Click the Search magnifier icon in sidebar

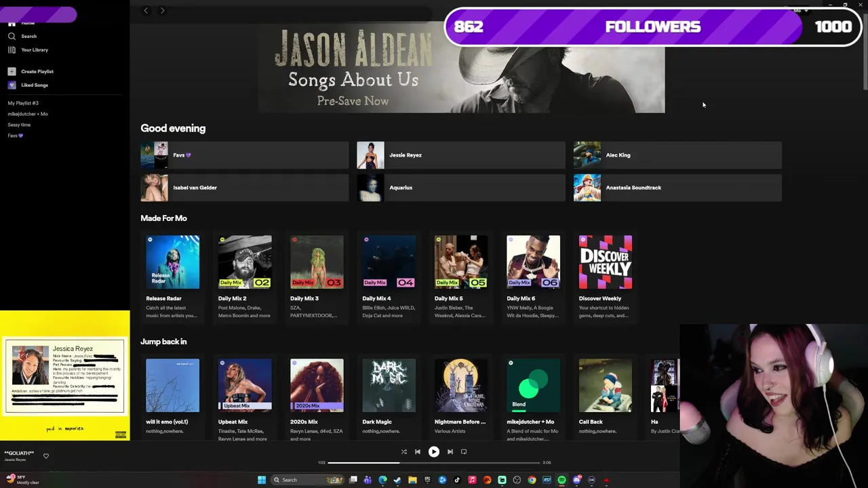pyautogui.click(x=12, y=36)
